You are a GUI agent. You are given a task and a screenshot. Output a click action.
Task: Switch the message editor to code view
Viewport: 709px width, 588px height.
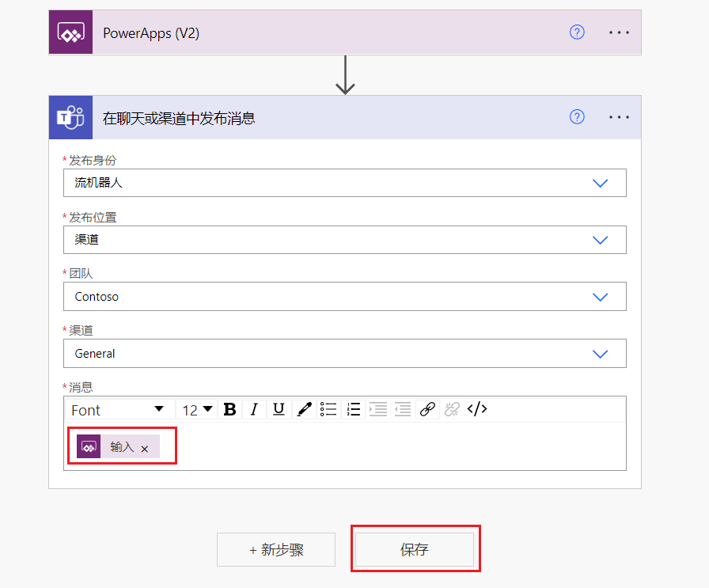(476, 409)
